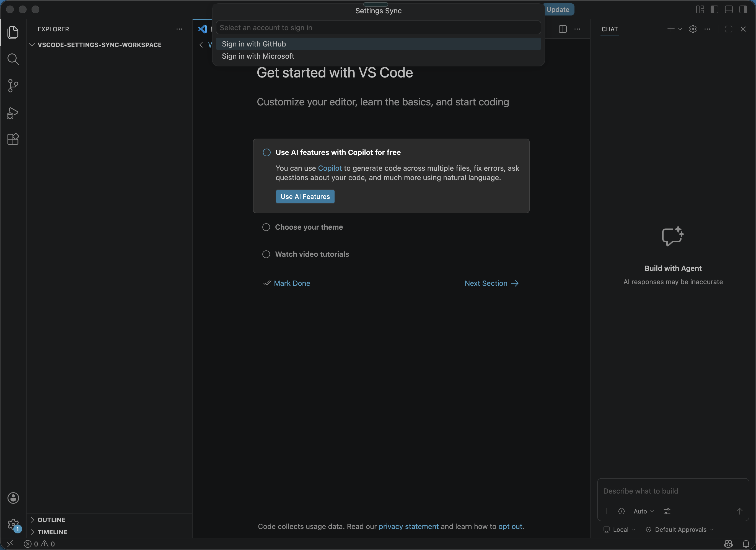Open Copilot status icon in status bar

pyautogui.click(x=728, y=544)
